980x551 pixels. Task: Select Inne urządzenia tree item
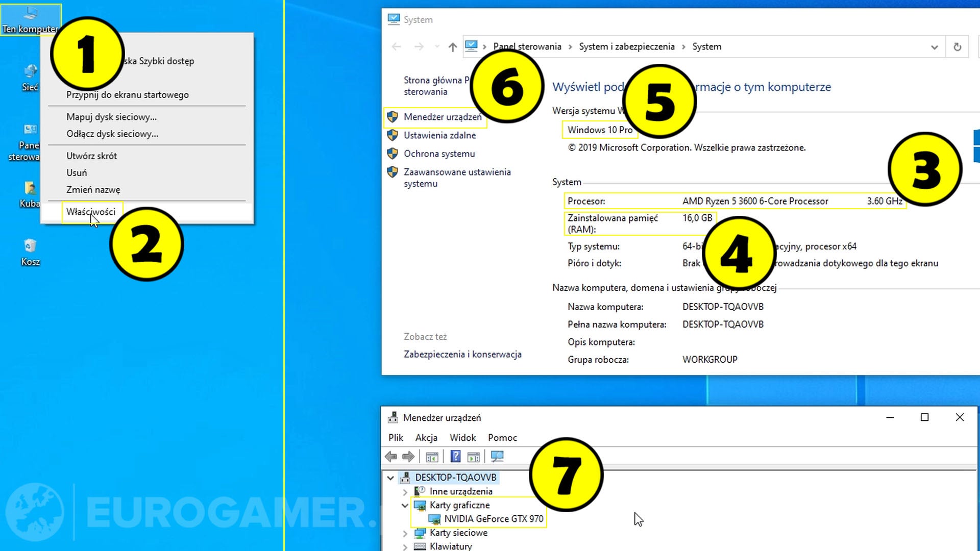pyautogui.click(x=461, y=491)
